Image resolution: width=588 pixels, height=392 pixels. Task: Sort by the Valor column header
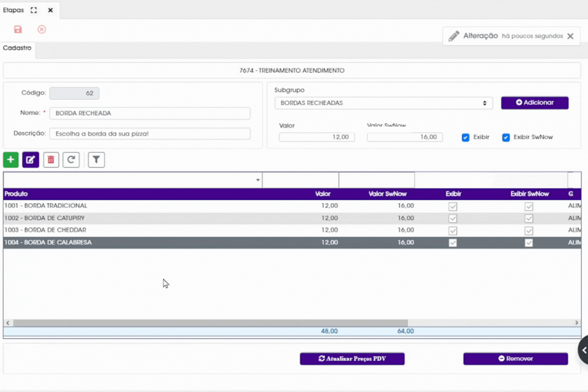(x=323, y=194)
